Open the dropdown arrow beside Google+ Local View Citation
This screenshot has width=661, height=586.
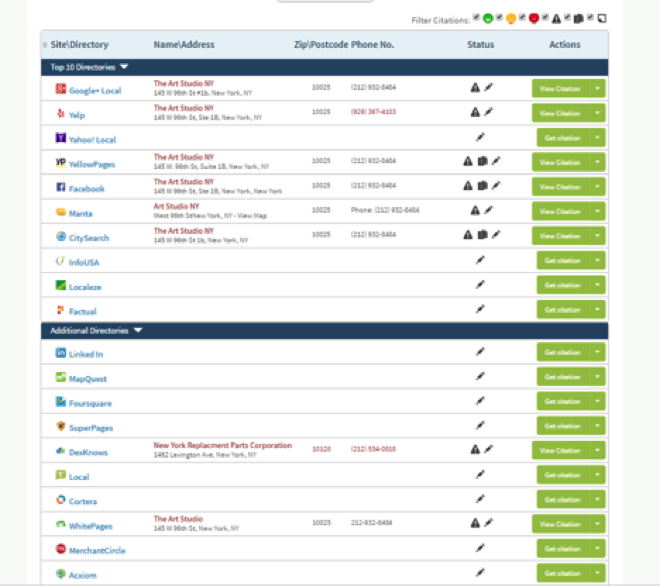597,88
